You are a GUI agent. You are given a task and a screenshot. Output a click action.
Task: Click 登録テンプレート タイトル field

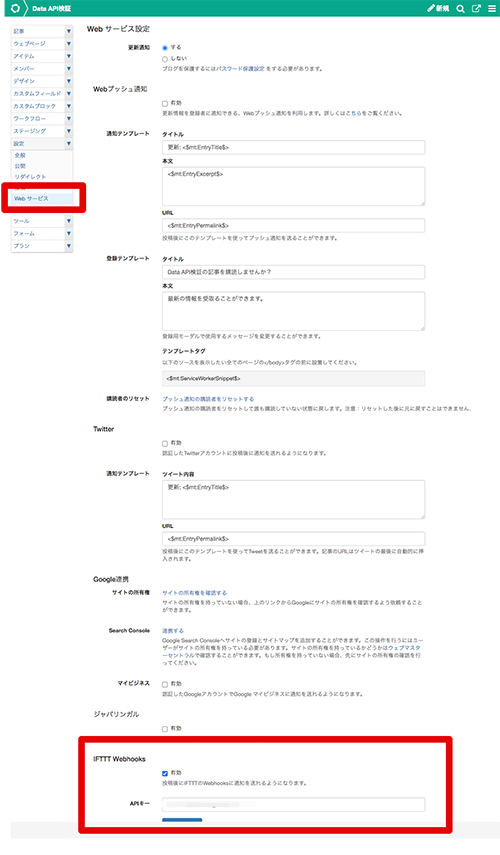point(293,272)
